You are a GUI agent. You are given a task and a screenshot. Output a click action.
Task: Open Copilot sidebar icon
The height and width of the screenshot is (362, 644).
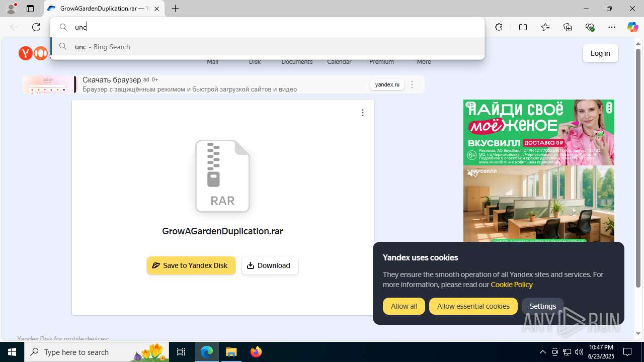632,27
